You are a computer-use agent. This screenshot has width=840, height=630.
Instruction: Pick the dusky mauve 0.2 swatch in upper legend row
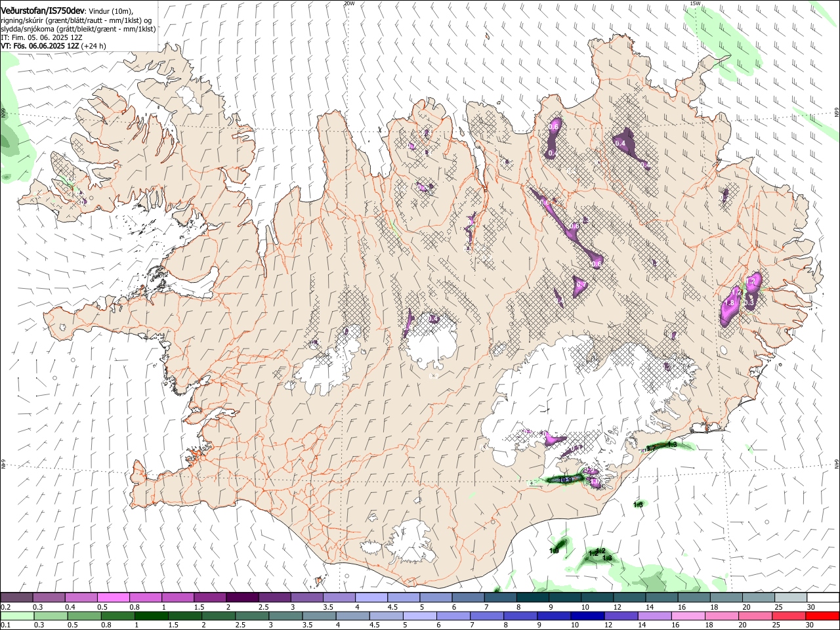[x=16, y=598]
